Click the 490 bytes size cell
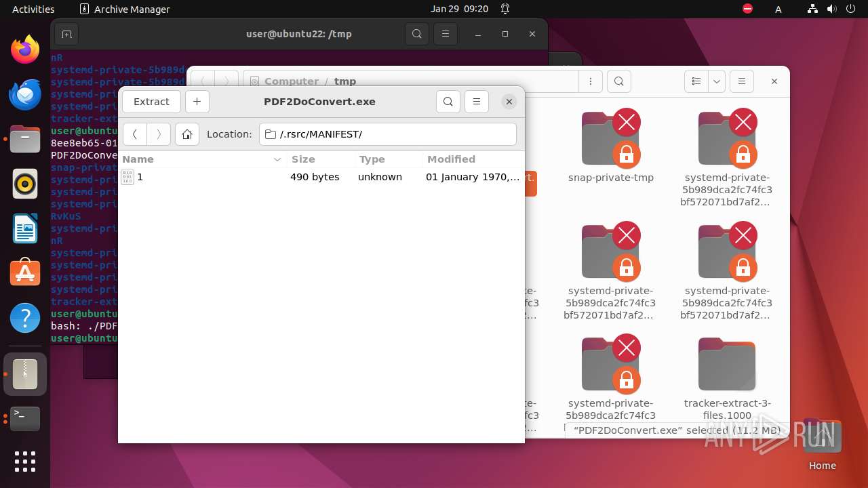868x488 pixels. (x=315, y=177)
